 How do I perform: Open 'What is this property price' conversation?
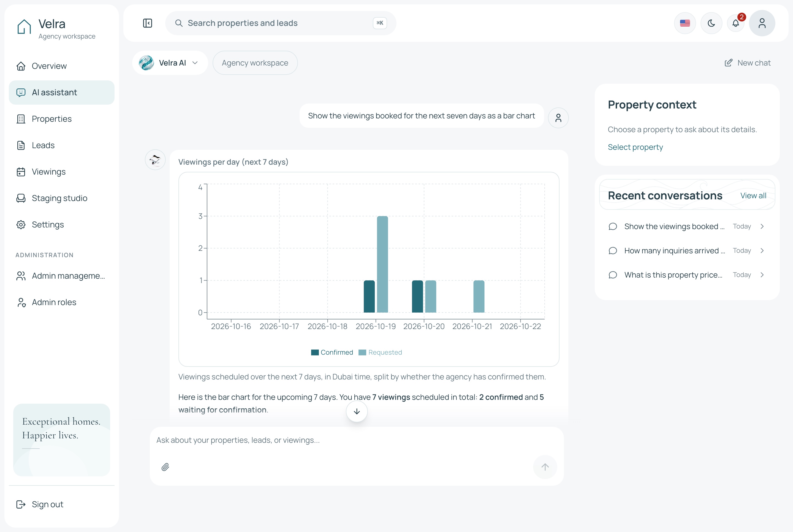(x=687, y=275)
